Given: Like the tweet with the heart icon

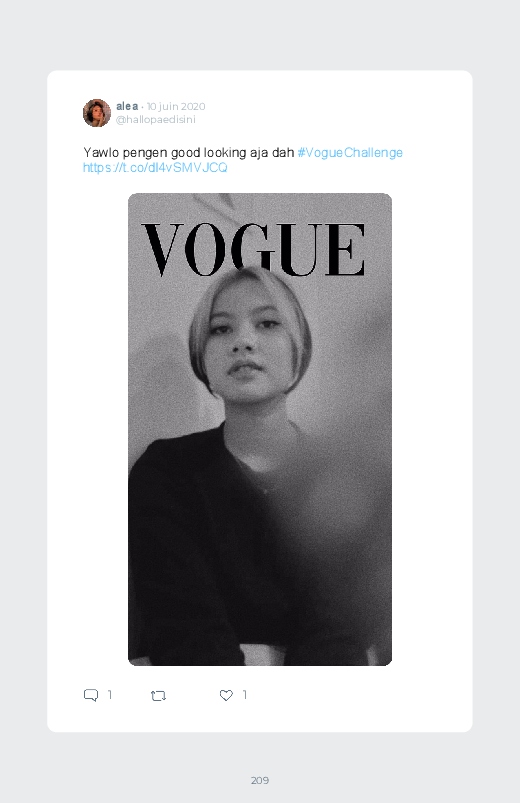Looking at the screenshot, I should click(x=226, y=695).
